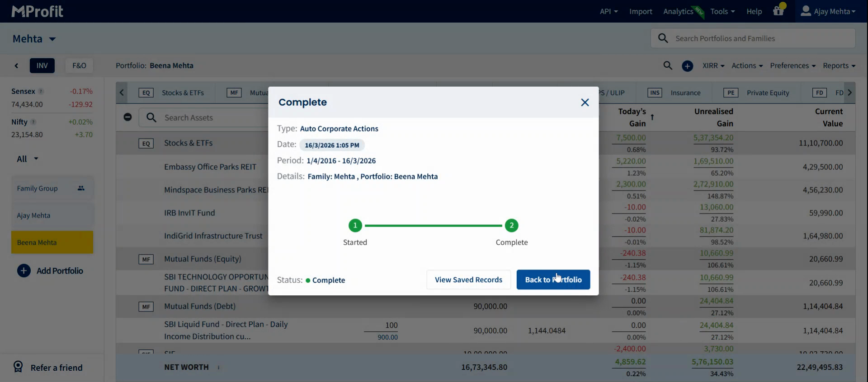Click the Nifty info icon
Image resolution: width=868 pixels, height=382 pixels.
pos(33,122)
